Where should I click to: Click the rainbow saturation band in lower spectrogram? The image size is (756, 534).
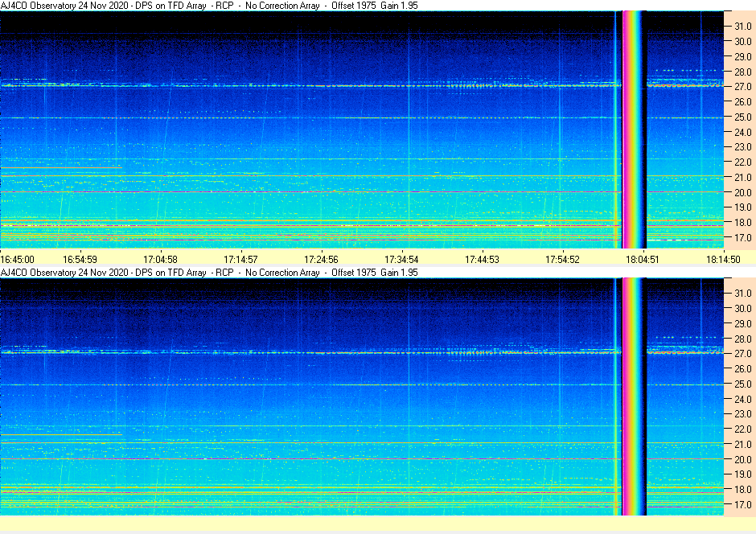click(634, 396)
